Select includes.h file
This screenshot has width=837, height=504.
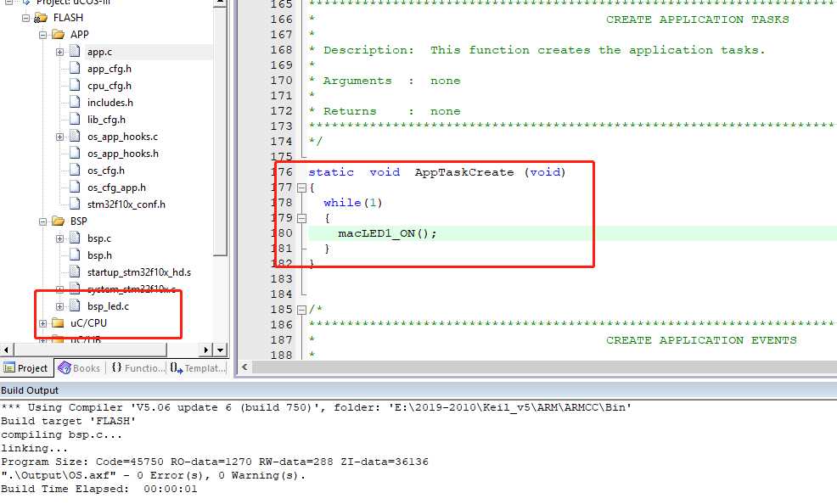click(110, 103)
